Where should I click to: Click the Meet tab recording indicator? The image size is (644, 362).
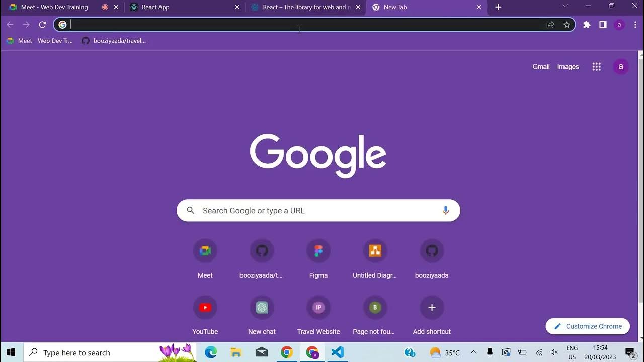click(x=105, y=7)
